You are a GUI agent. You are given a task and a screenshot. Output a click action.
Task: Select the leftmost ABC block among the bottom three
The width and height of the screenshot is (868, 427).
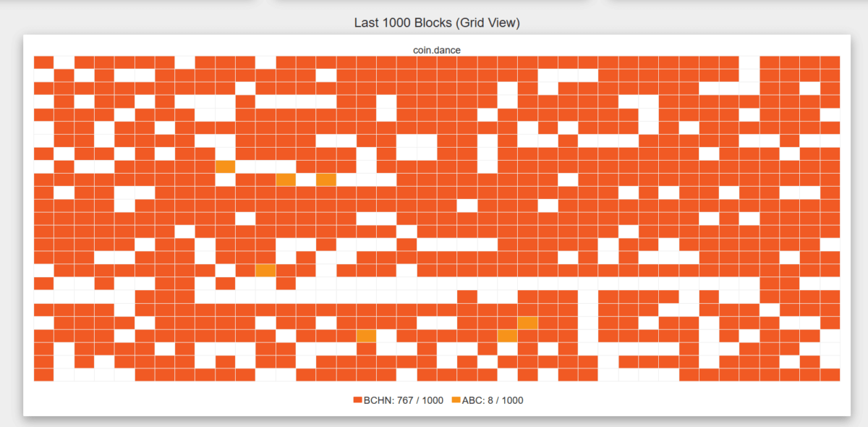click(367, 336)
